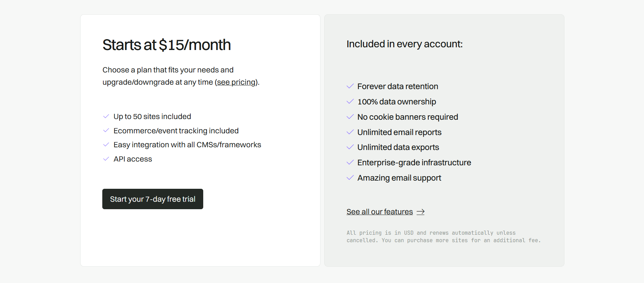The width and height of the screenshot is (644, 283).
Task: Click the checkmark beside Unlimited data exports
Action: [350, 147]
